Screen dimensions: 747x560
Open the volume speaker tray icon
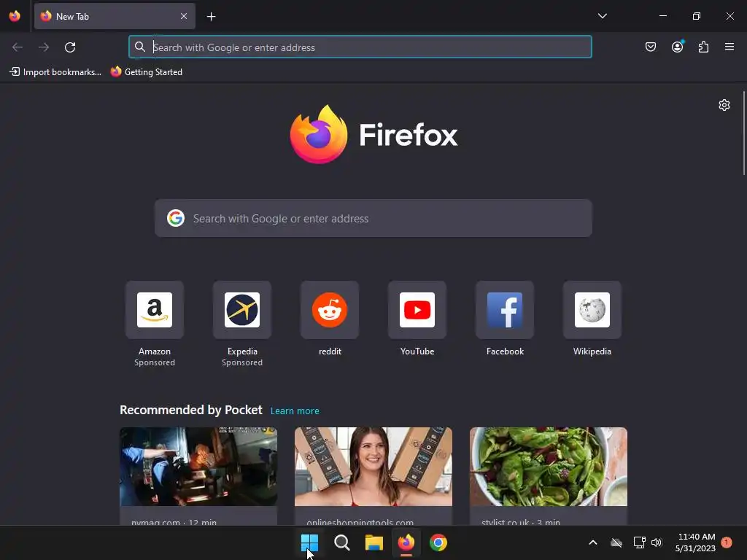tap(657, 542)
